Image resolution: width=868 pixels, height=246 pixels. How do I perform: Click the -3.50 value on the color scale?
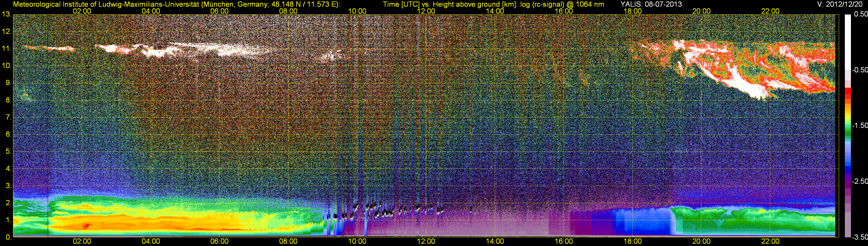(x=860, y=237)
